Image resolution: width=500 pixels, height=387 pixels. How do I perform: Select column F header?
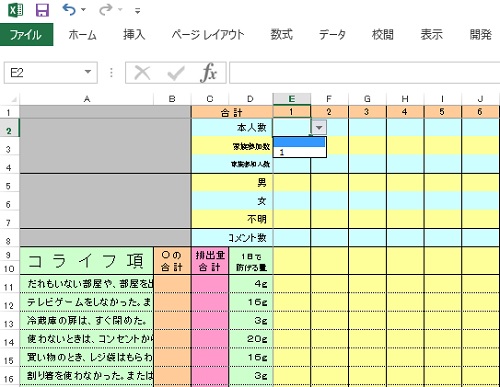(x=329, y=99)
